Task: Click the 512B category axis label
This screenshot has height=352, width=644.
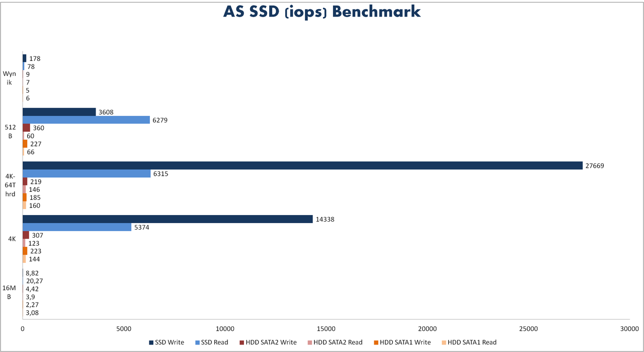Action: [10, 131]
